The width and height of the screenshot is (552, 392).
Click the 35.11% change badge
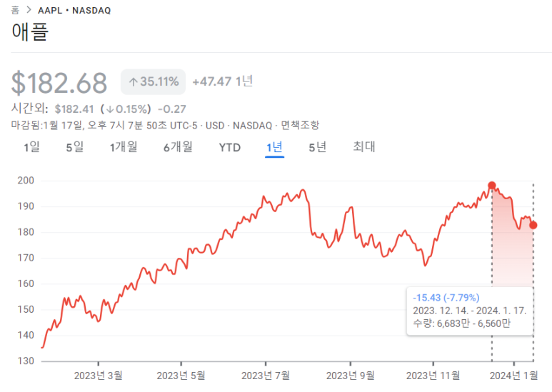click(x=153, y=81)
